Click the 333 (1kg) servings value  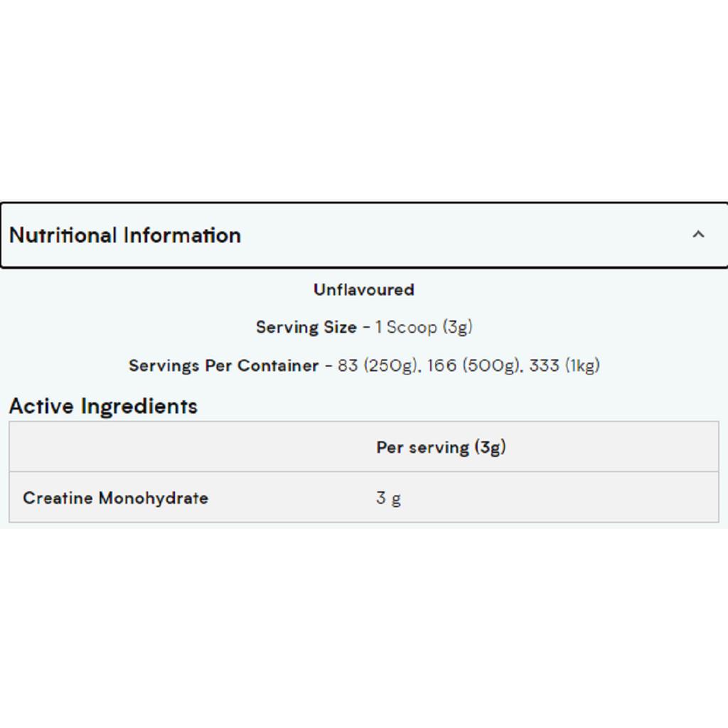(564, 365)
